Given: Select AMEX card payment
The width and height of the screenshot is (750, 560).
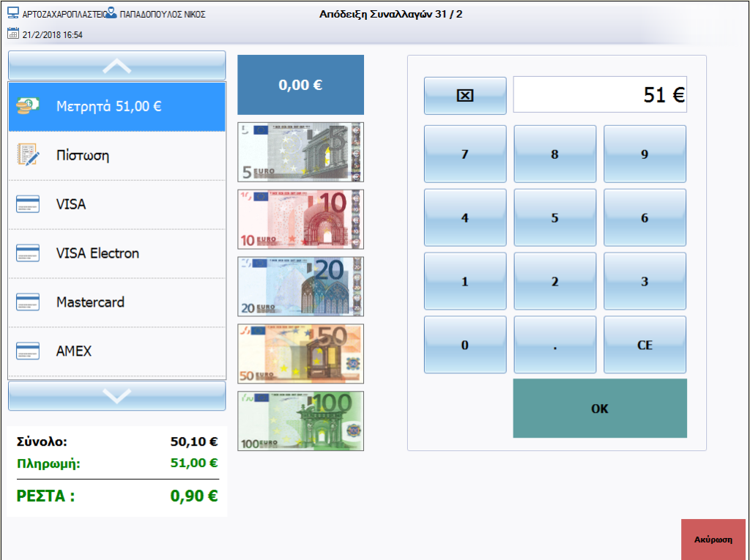Looking at the screenshot, I should pos(117,351).
